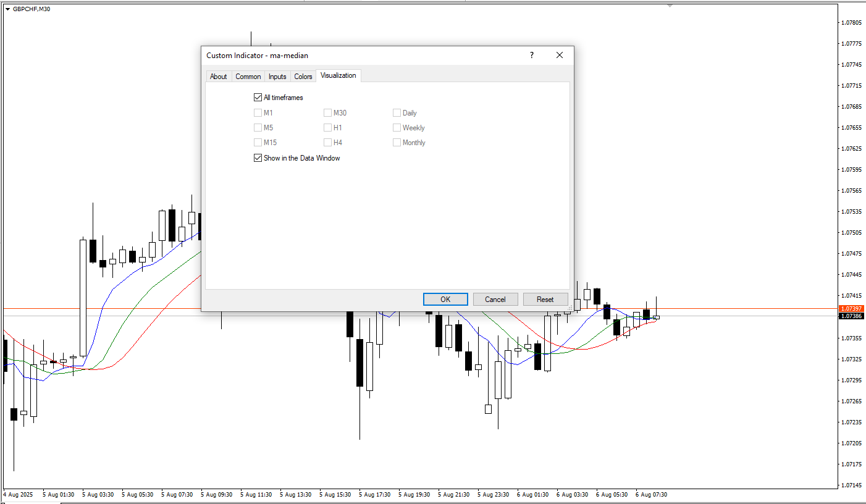Image resolution: width=866 pixels, height=504 pixels.
Task: Toggle the M30 timeframe checkbox
Action: (327, 112)
